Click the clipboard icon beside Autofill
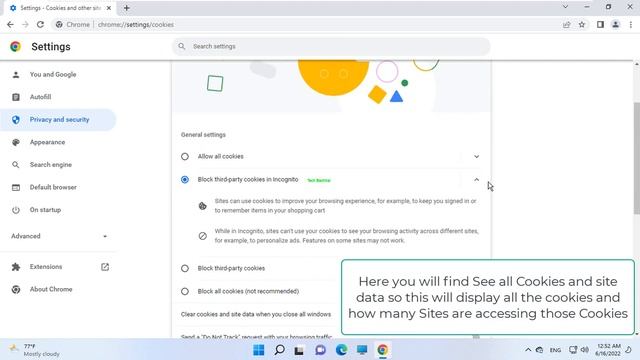Viewport: 640px width, 360px height. 16,97
